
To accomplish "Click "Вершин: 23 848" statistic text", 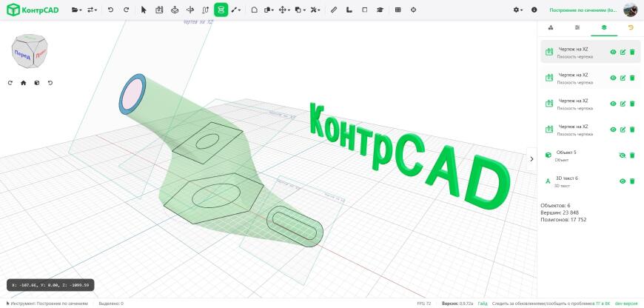I will point(561,212).
